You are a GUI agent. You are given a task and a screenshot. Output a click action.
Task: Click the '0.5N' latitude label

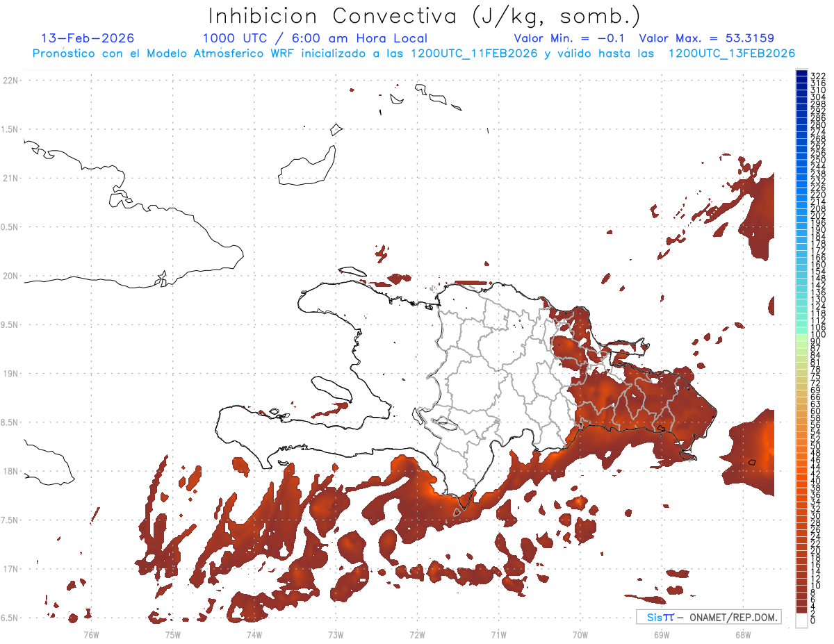pyautogui.click(x=10, y=227)
